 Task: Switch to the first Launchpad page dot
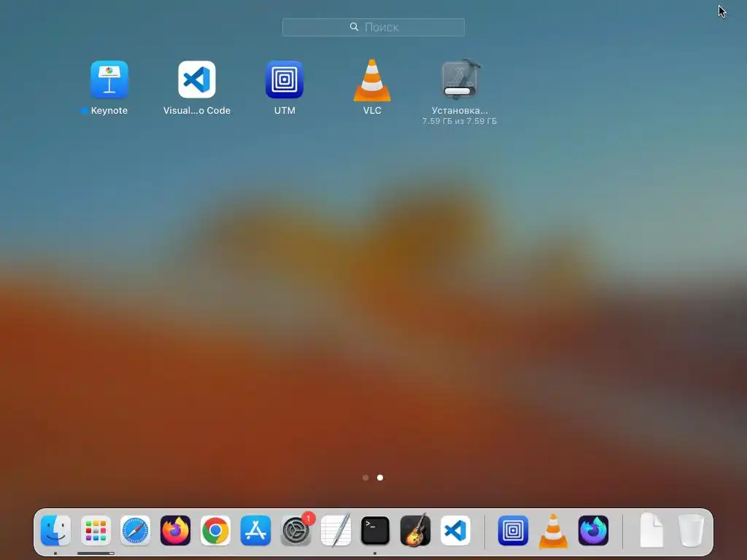[x=365, y=478]
